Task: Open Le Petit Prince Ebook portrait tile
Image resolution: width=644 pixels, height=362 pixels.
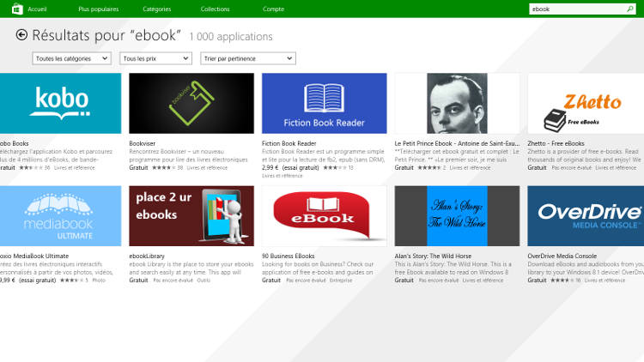Action: (x=457, y=103)
